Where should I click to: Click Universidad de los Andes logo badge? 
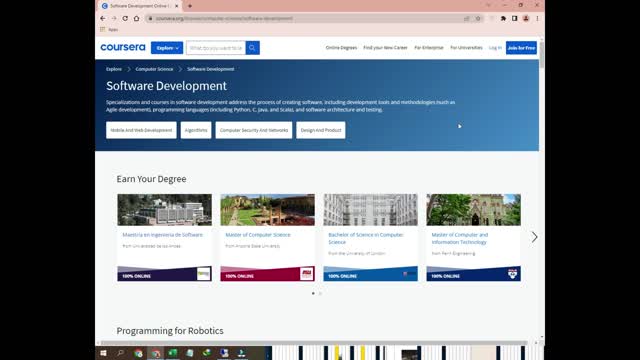[x=203, y=273]
